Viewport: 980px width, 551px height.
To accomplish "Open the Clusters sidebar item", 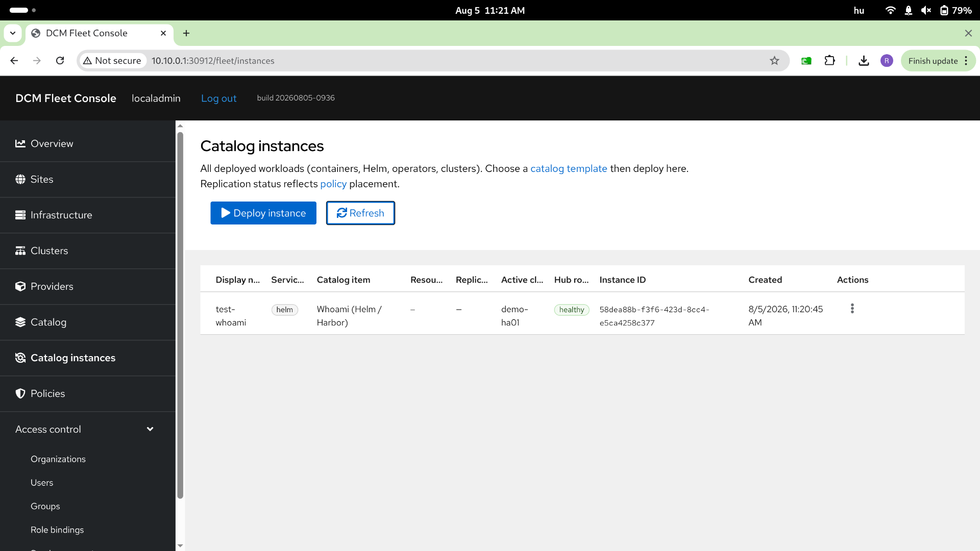I will click(88, 251).
